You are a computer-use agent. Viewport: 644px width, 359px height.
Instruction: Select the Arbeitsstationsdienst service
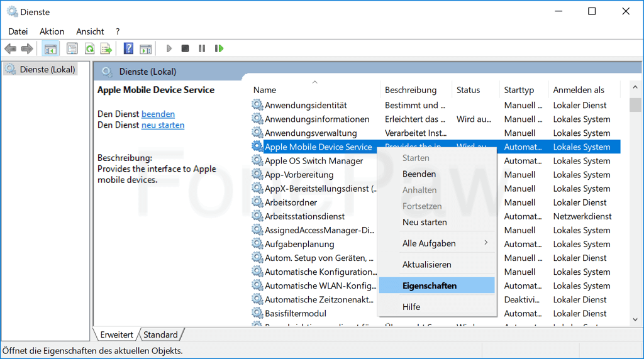pos(304,216)
